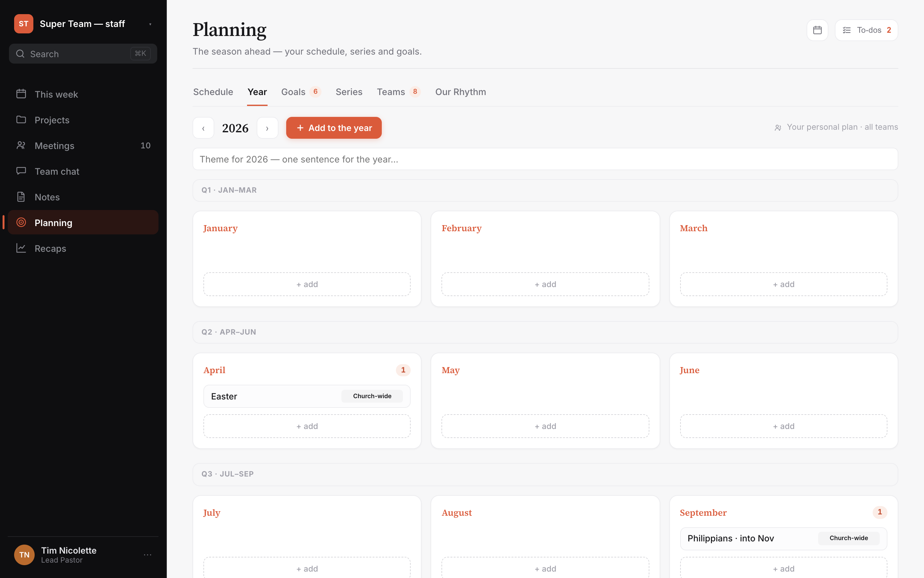Open Meetings in the sidebar
Viewport: 924px width, 578px height.
[83, 146]
